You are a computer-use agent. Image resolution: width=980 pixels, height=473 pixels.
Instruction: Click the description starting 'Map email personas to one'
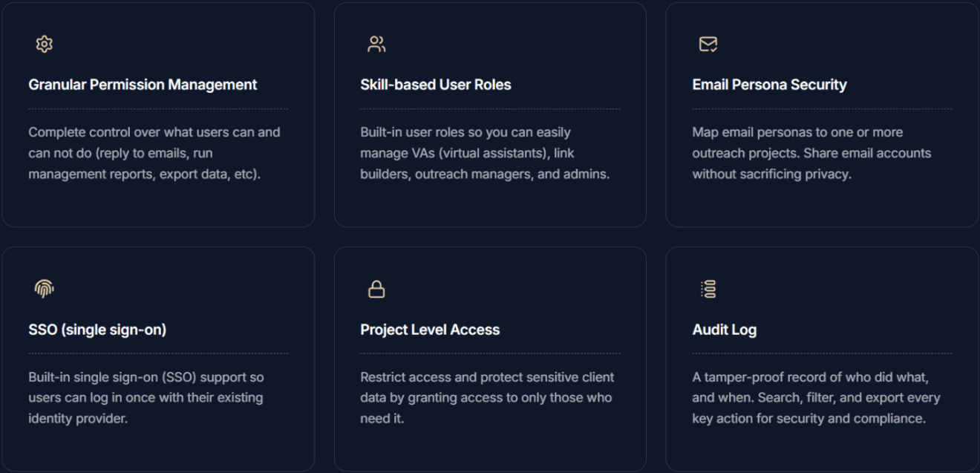811,153
